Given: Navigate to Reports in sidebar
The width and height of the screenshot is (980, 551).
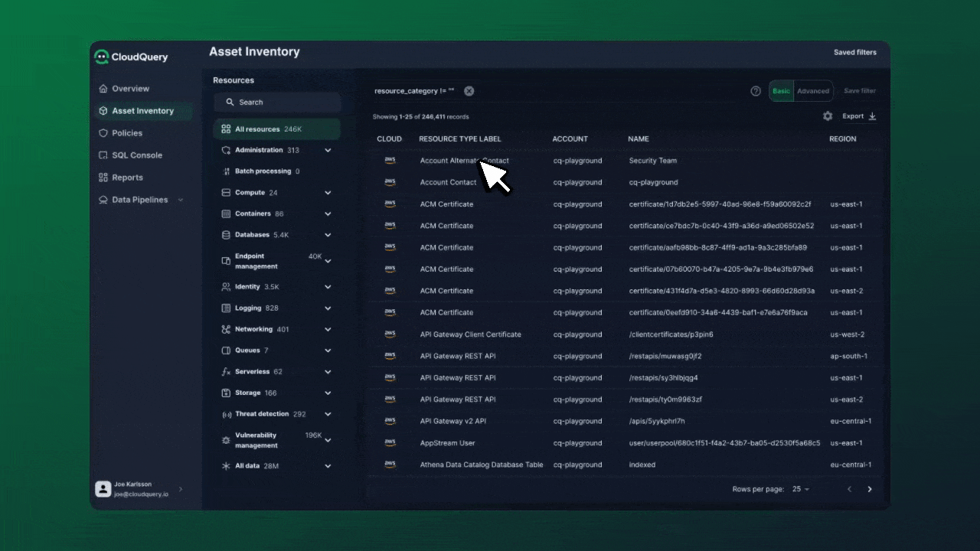Looking at the screenshot, I should [x=127, y=178].
